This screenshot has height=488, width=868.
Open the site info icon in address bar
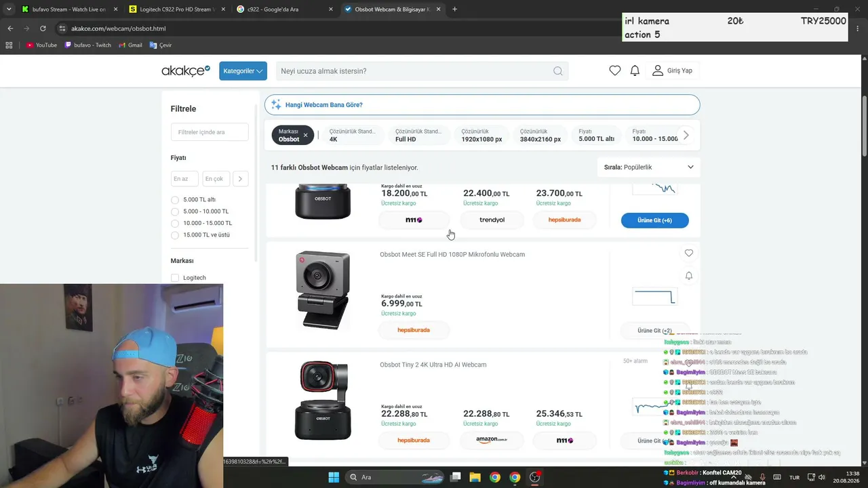(x=62, y=28)
